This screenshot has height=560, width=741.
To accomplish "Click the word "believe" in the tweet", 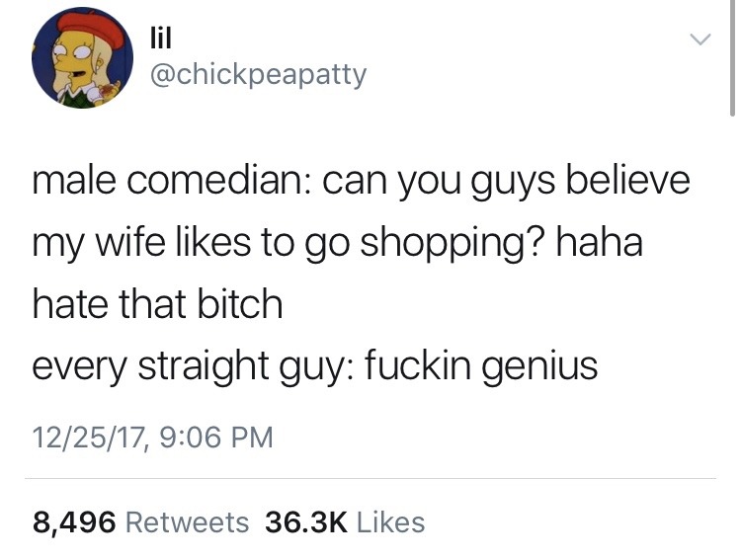I will point(628,181).
